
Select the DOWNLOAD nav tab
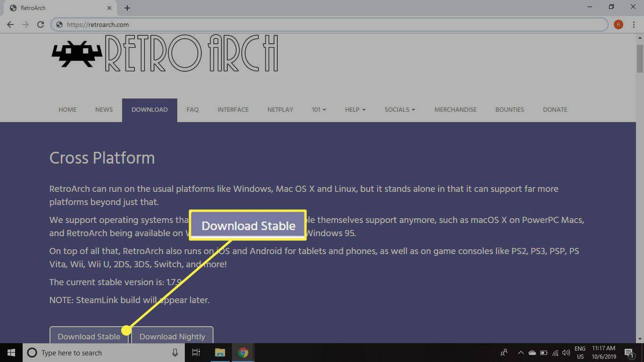(149, 110)
